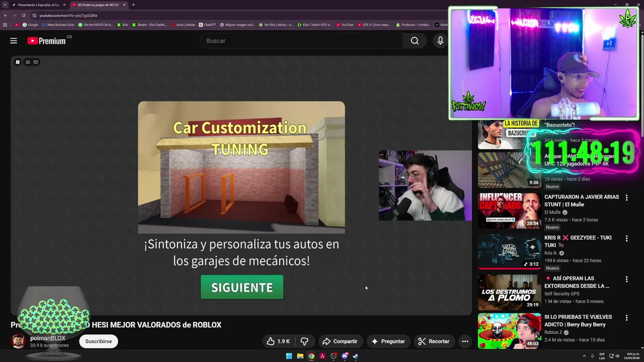The image size is (644, 362).
Task: Open the 'Ver Rick y Morty' bookmark
Action: point(276,25)
